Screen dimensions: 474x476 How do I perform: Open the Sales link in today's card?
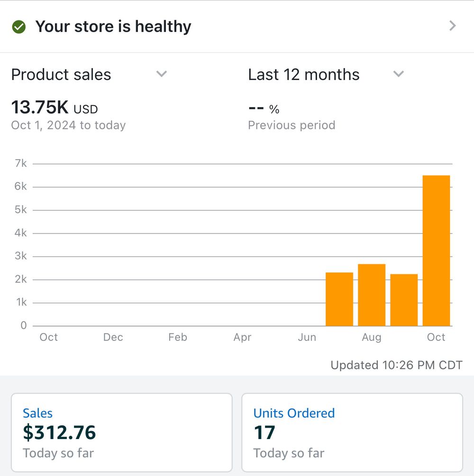[x=37, y=413]
